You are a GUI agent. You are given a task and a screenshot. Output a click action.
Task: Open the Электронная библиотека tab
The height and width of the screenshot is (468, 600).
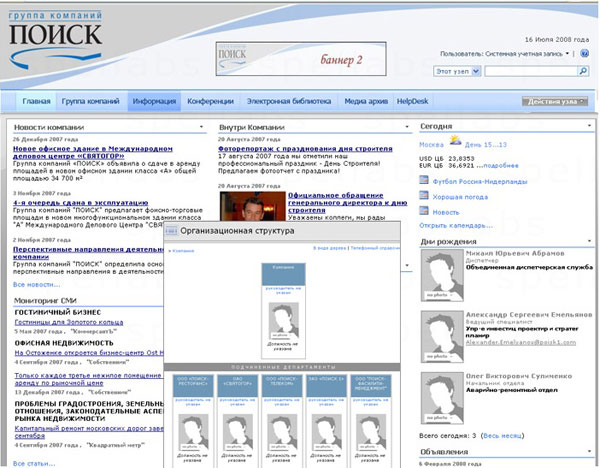[289, 101]
